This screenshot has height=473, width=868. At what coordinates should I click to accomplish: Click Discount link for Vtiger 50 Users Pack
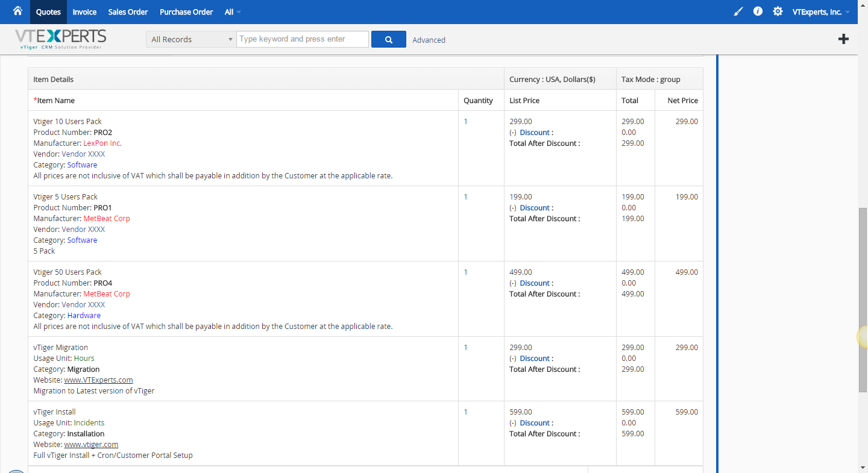(x=535, y=283)
